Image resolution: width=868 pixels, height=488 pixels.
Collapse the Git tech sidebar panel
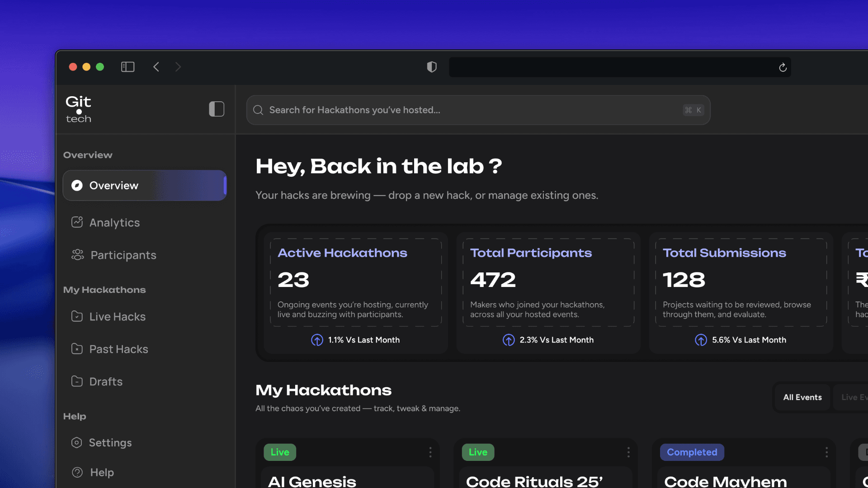point(217,109)
